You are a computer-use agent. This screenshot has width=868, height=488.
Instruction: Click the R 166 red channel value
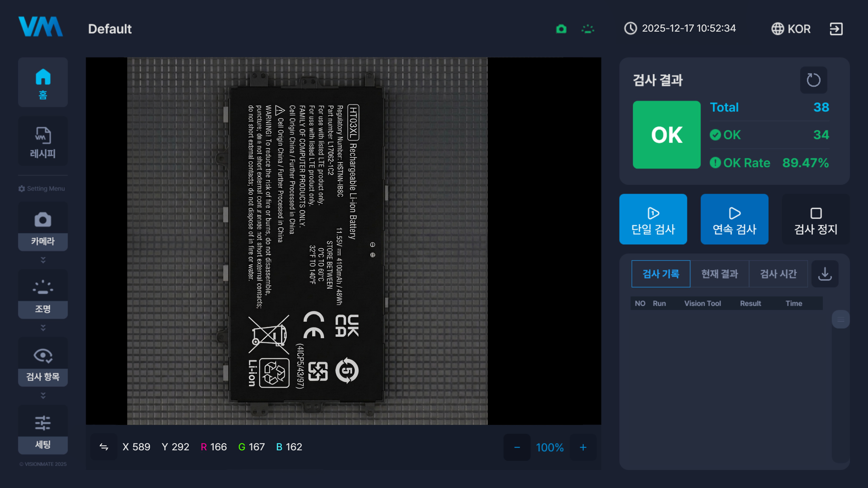214,447
